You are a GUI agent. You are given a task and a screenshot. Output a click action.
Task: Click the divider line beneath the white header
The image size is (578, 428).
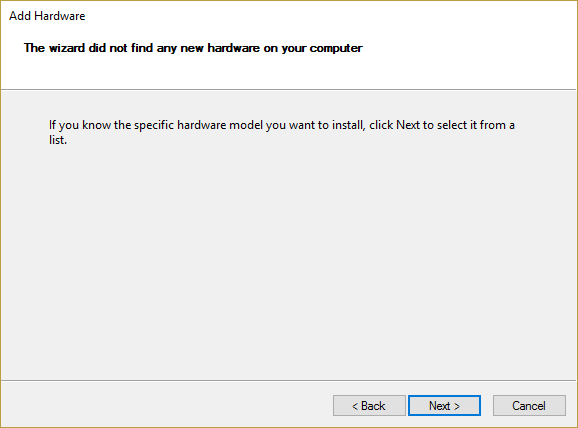[x=288, y=89]
